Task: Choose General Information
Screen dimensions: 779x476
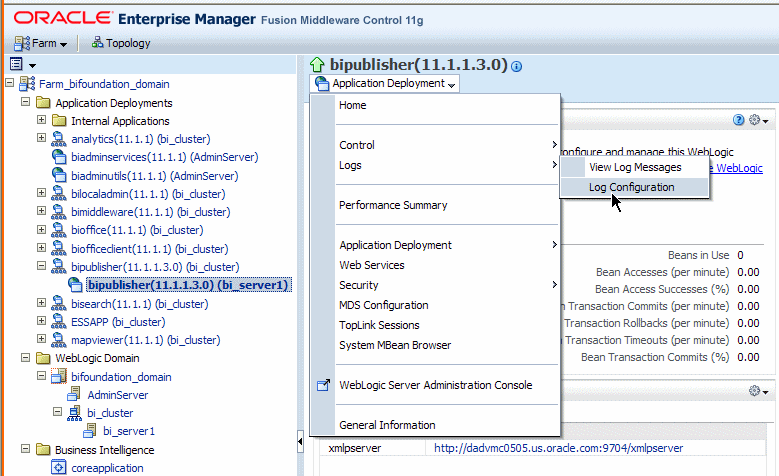Action: click(x=387, y=425)
